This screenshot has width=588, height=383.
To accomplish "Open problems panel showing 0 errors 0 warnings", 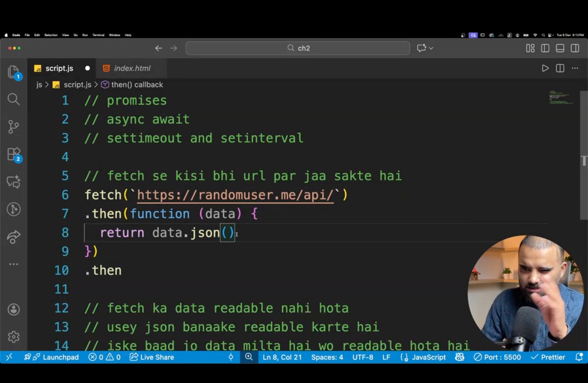I will (104, 357).
